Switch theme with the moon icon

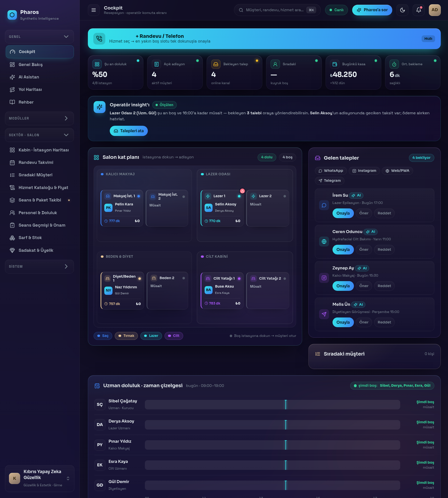click(x=402, y=10)
